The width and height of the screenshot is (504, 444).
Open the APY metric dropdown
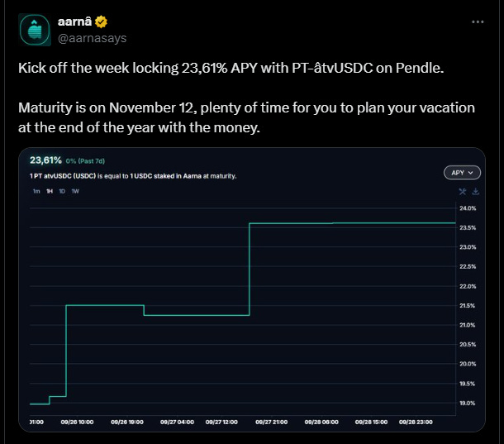(x=462, y=173)
